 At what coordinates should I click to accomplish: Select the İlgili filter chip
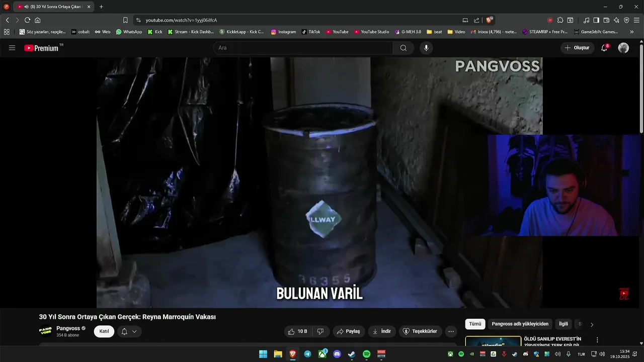tap(563, 324)
